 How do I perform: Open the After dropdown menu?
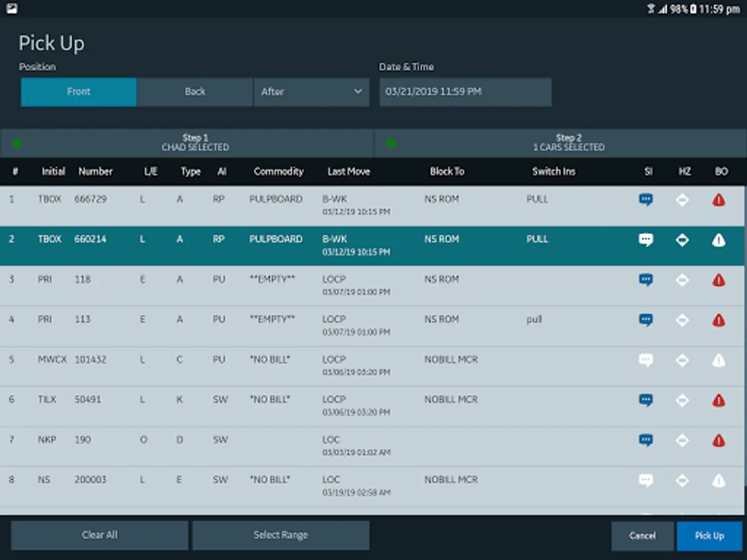coord(311,92)
